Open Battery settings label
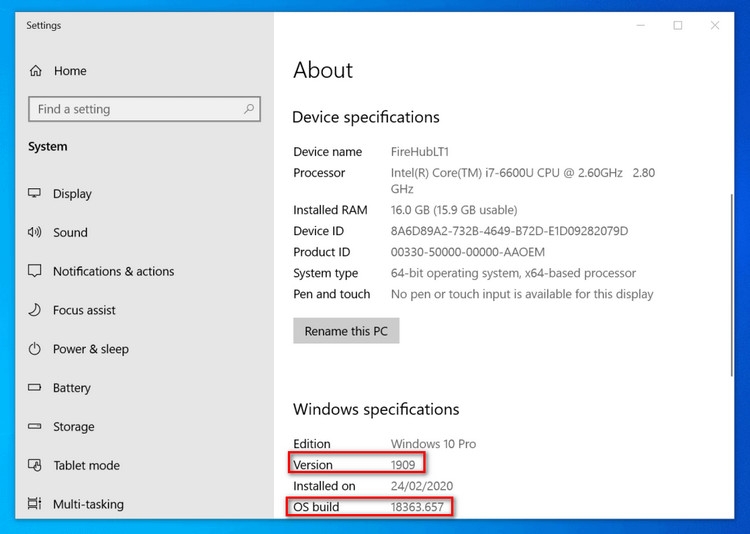This screenshot has width=750, height=534. 72,388
